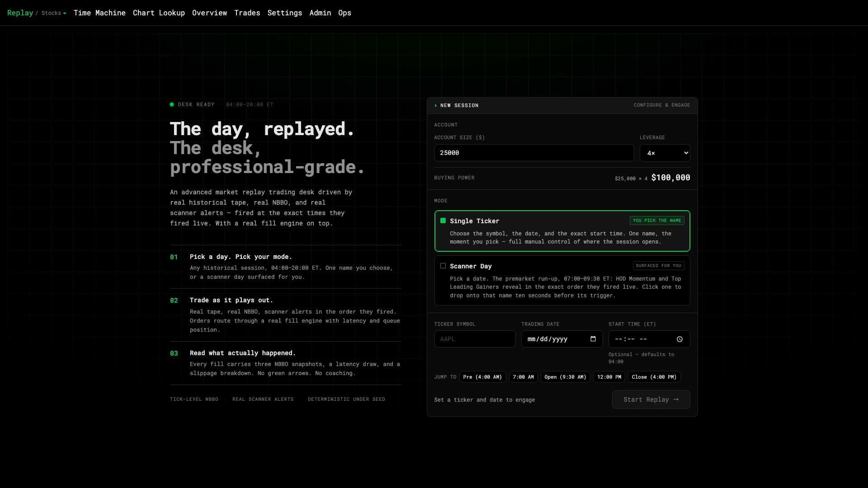Viewport: 868px width, 488px height.
Task: Click the '$25,000 × 4' calculation text
Action: pyautogui.click(x=631, y=179)
